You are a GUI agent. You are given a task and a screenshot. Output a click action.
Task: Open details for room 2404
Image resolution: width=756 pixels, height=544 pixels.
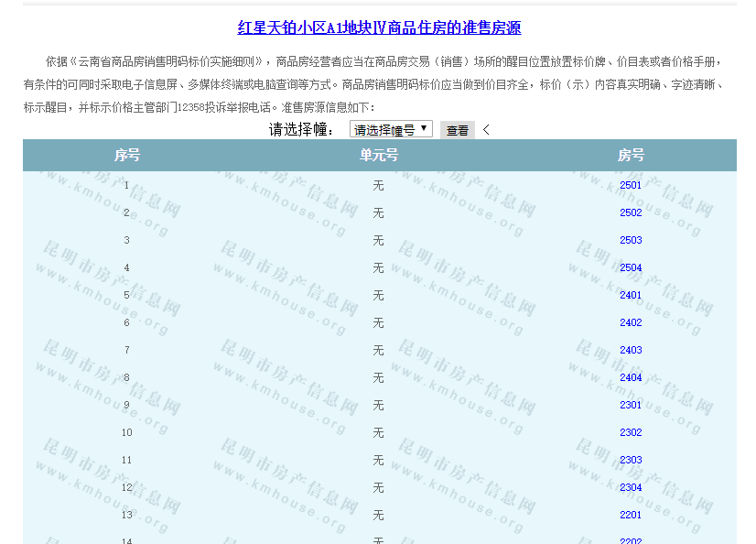pyautogui.click(x=630, y=377)
